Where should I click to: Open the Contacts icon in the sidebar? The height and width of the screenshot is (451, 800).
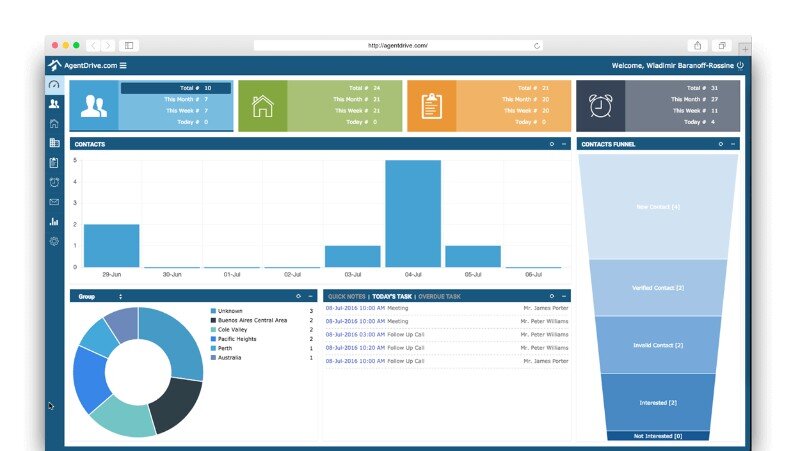(x=54, y=104)
